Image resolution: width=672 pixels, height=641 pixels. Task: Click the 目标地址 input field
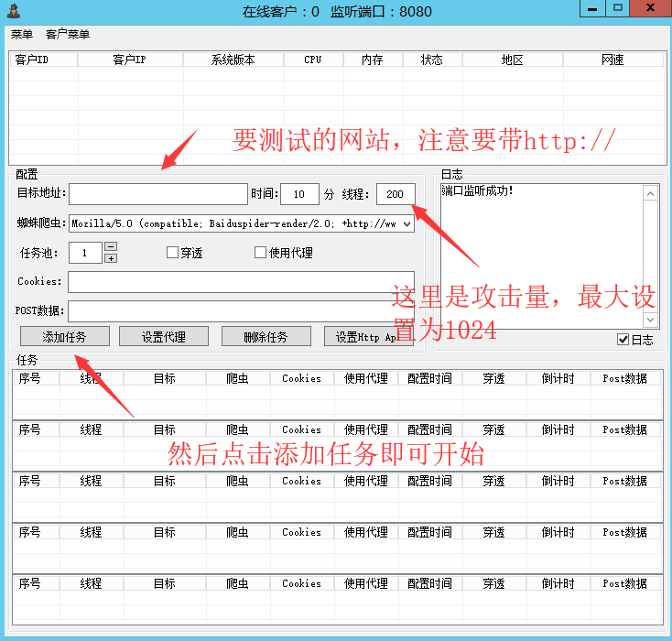coord(158,194)
